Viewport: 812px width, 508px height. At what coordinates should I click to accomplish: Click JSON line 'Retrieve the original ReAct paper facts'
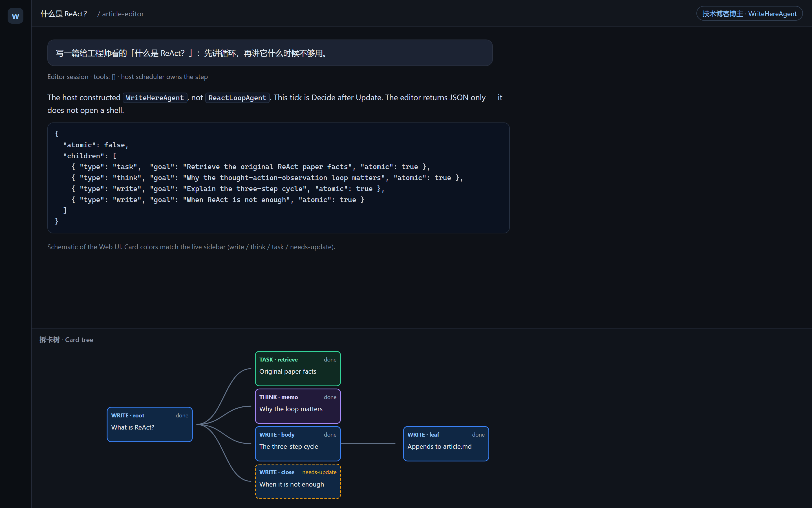click(x=250, y=167)
